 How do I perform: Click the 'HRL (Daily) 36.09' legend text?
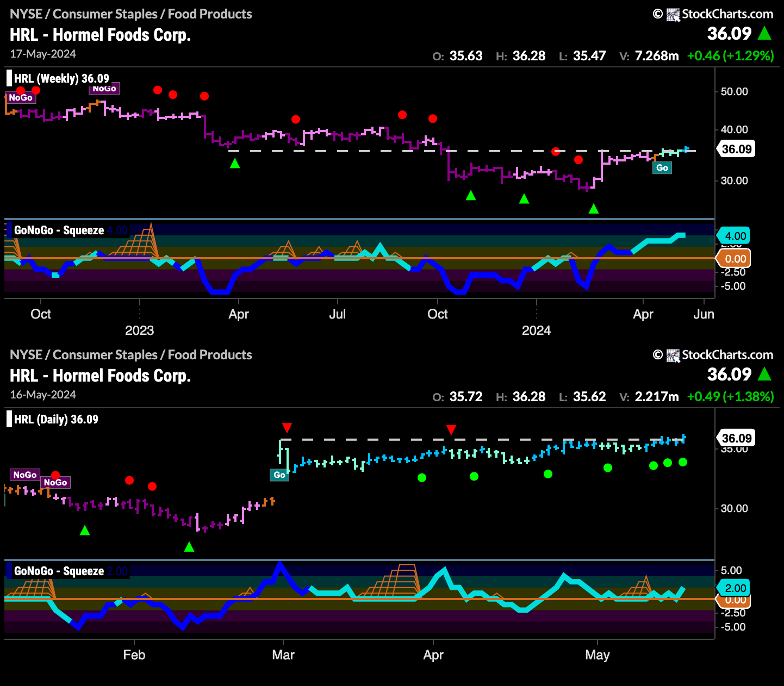(x=56, y=419)
